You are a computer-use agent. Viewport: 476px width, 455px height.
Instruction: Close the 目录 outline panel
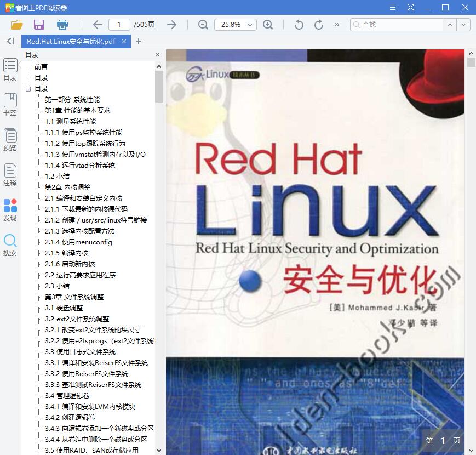[x=157, y=55]
